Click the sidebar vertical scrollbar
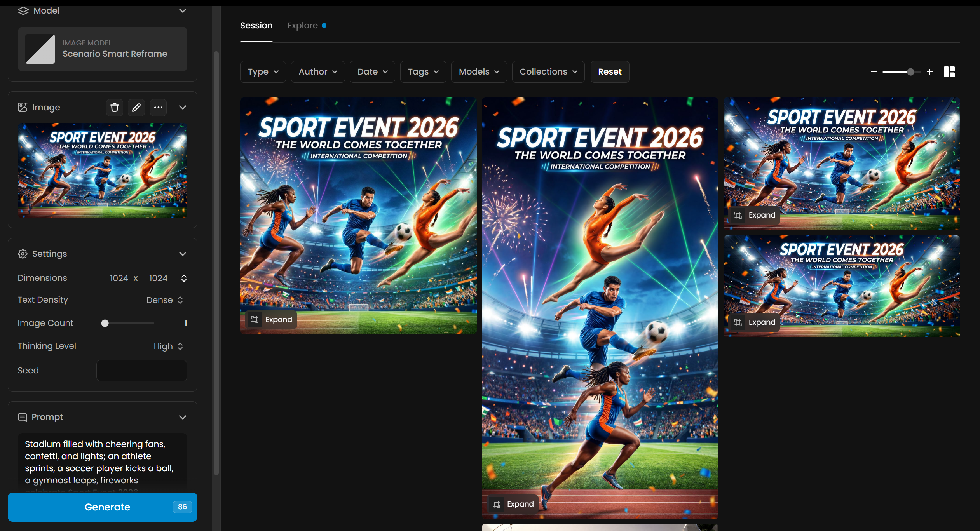980x531 pixels. click(216, 263)
